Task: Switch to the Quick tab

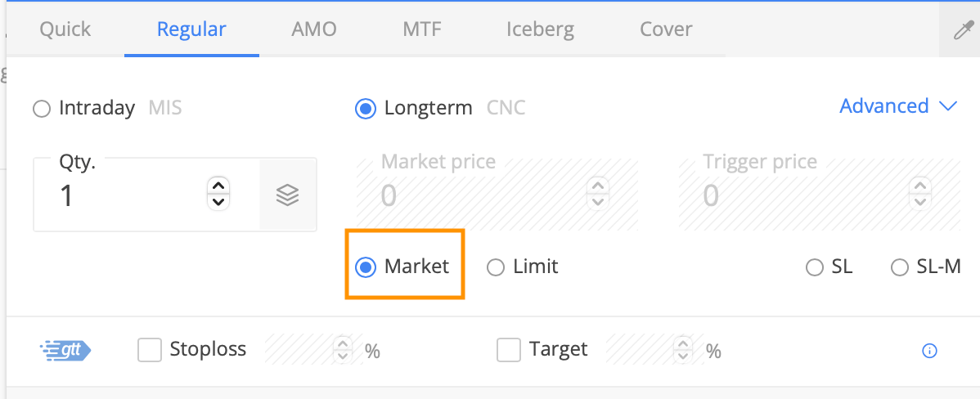Action: [65, 29]
